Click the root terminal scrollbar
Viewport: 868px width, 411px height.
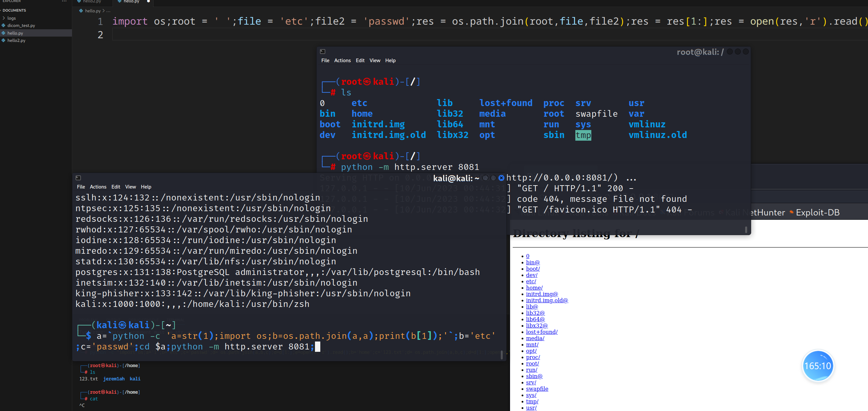[746, 229]
